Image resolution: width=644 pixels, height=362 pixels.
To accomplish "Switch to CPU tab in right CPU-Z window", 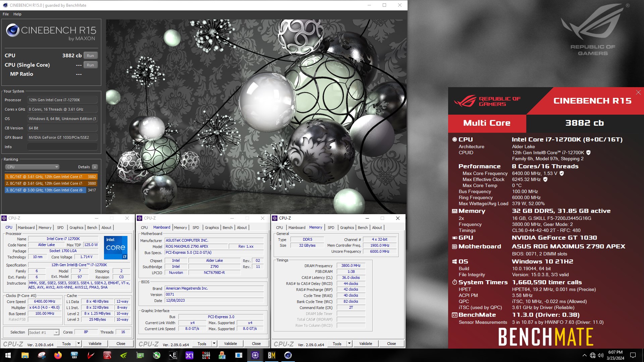I will pos(279,228).
